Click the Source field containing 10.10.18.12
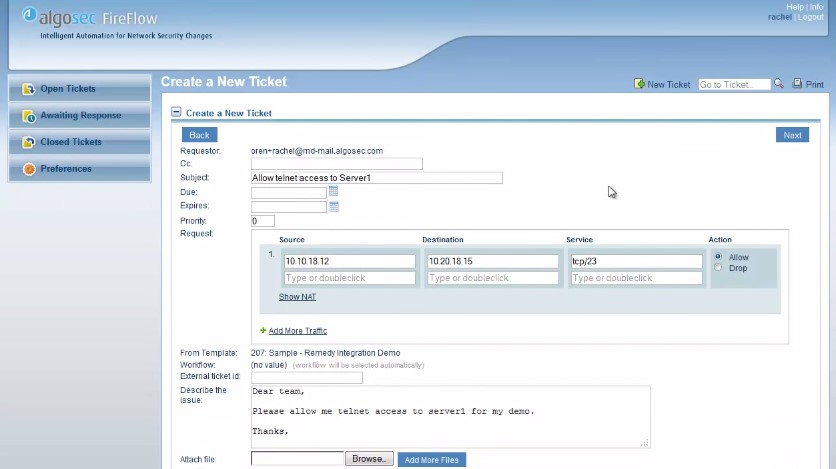 tap(349, 261)
